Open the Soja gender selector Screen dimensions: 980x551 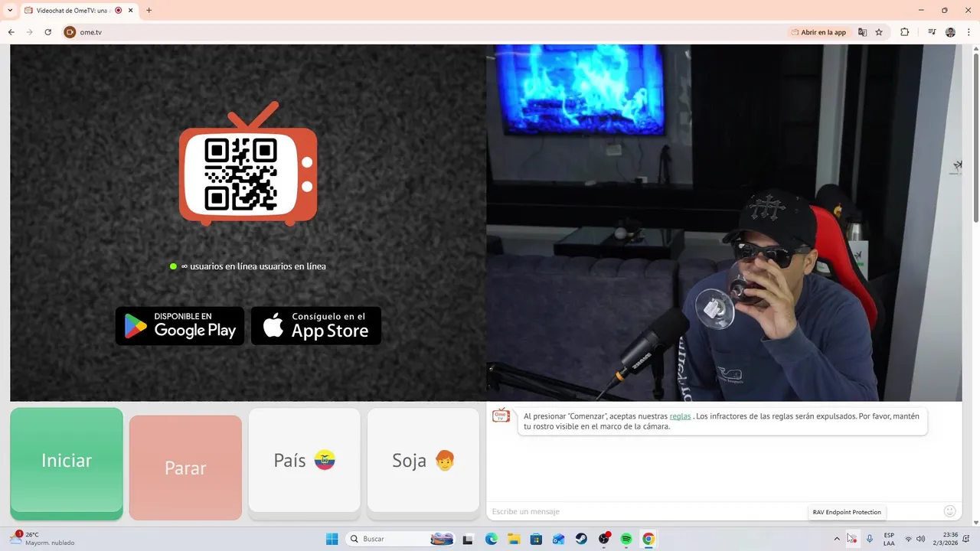pyautogui.click(x=423, y=461)
